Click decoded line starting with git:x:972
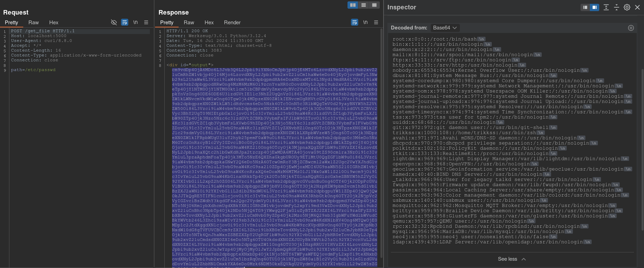The height and width of the screenshot is (268, 644). [475, 128]
